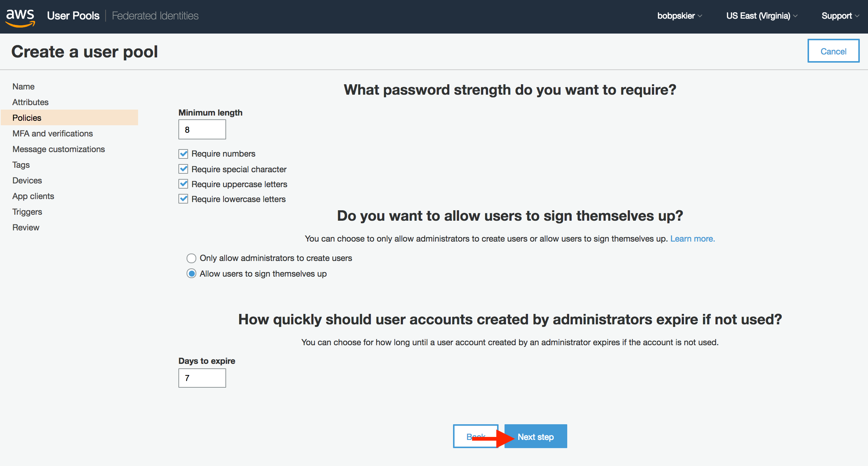The width and height of the screenshot is (868, 466).
Task: Focus the Minimum length input field
Action: [x=202, y=129]
